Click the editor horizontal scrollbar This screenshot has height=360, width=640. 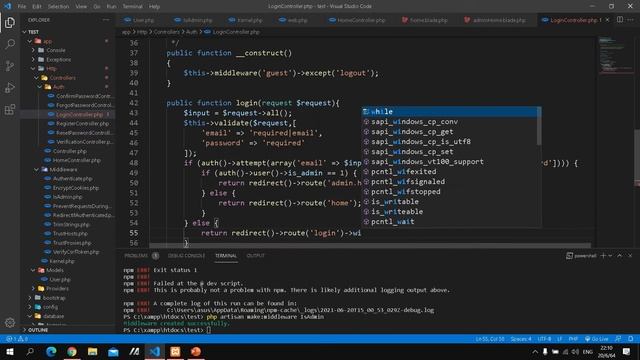(370, 245)
